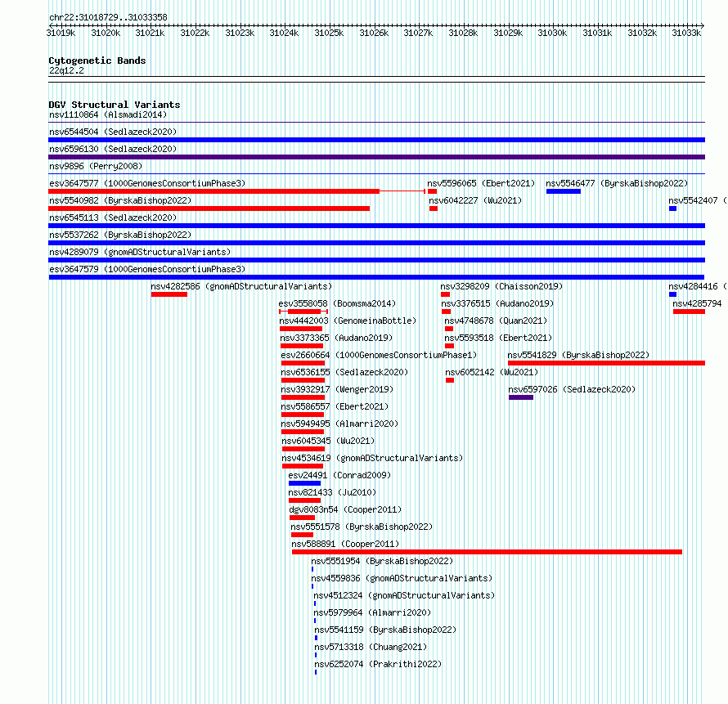
Task: Click nsv5949495 (Almarri2020) label
Action: (x=339, y=424)
